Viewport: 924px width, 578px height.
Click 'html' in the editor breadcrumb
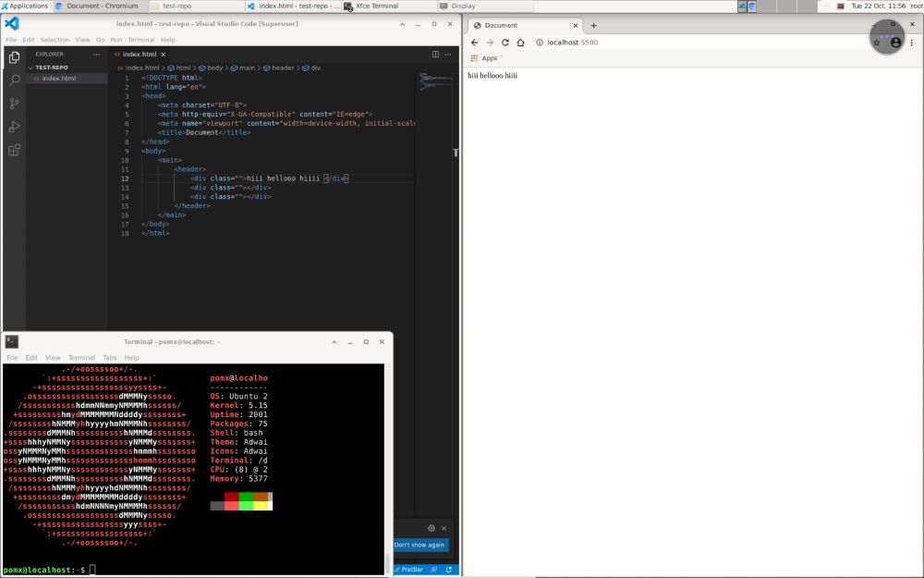(x=179, y=68)
